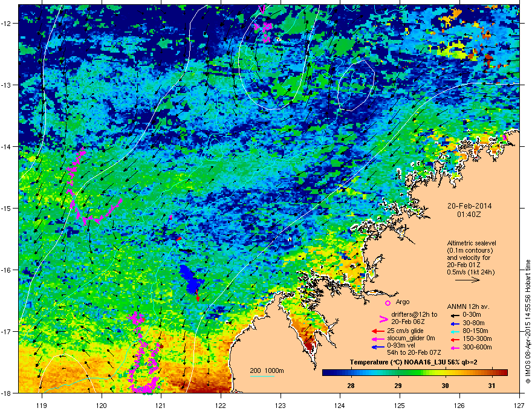Click the "0-30m" depth label
The height and width of the screenshot is (411, 532).
click(x=472, y=315)
